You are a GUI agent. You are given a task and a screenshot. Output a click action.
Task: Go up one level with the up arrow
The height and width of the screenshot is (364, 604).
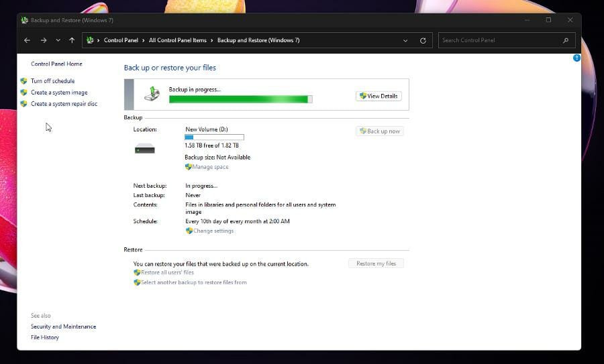(x=72, y=40)
